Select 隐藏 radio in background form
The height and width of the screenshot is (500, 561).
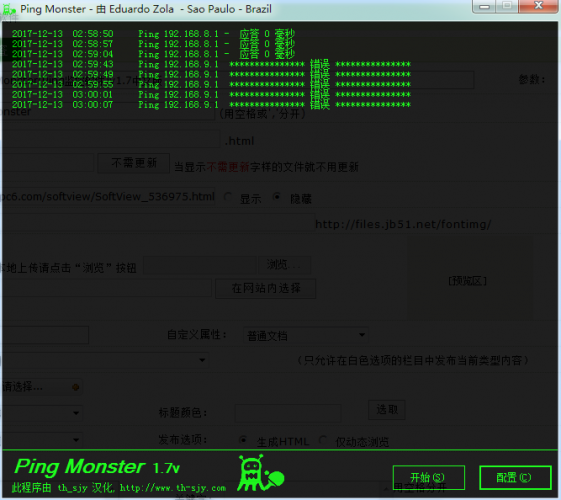(277, 197)
